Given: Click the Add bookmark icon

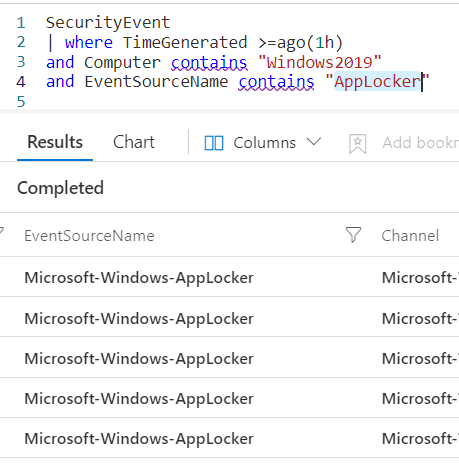Looking at the screenshot, I should click(357, 144).
